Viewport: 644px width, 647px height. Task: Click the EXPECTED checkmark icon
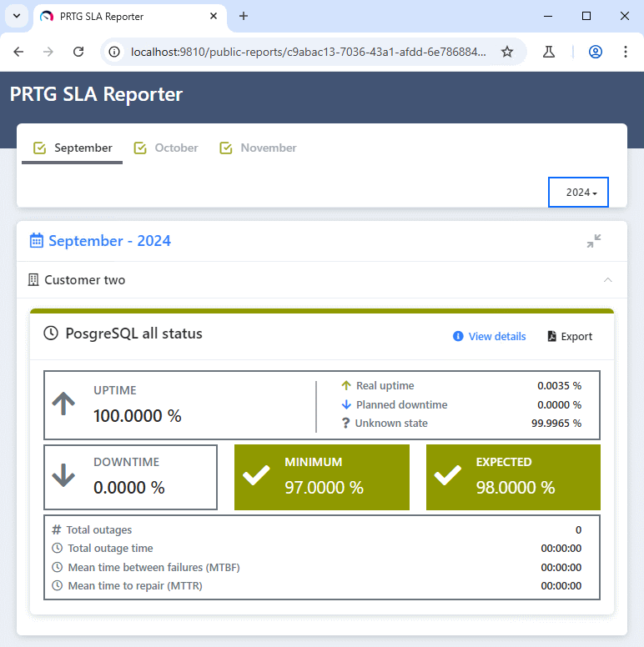click(448, 475)
